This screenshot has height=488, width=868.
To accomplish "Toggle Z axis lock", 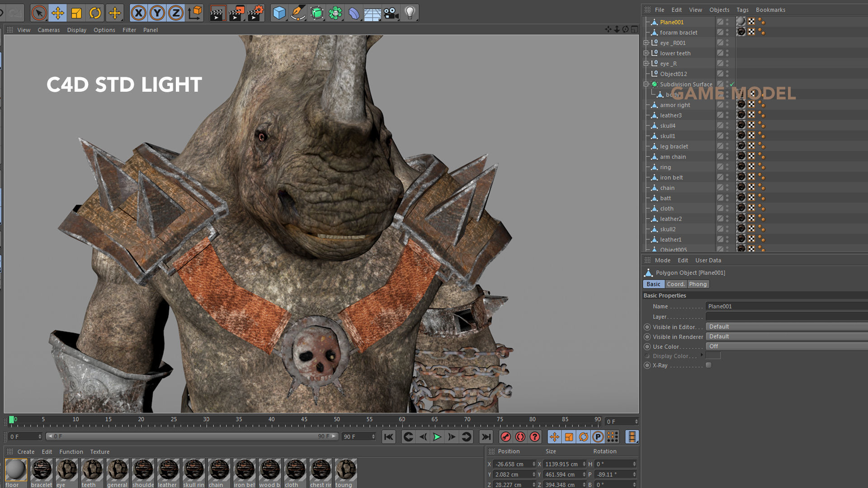I will [176, 13].
